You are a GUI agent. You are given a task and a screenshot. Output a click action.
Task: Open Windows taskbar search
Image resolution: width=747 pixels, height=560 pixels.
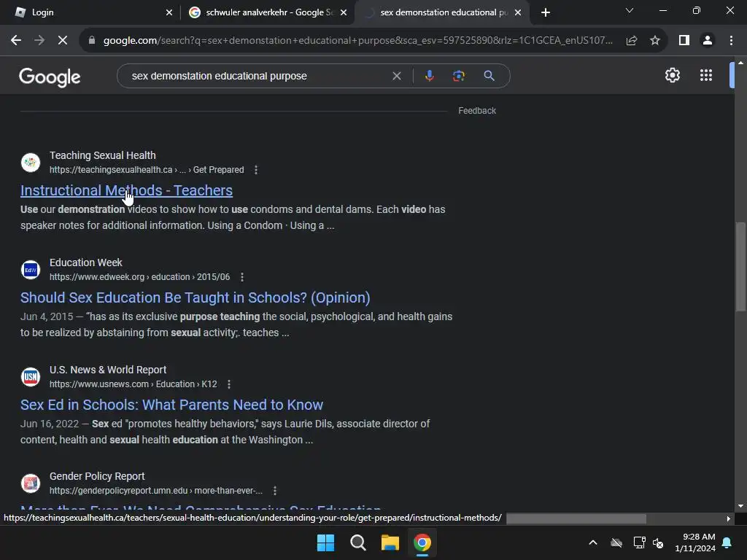pyautogui.click(x=357, y=542)
